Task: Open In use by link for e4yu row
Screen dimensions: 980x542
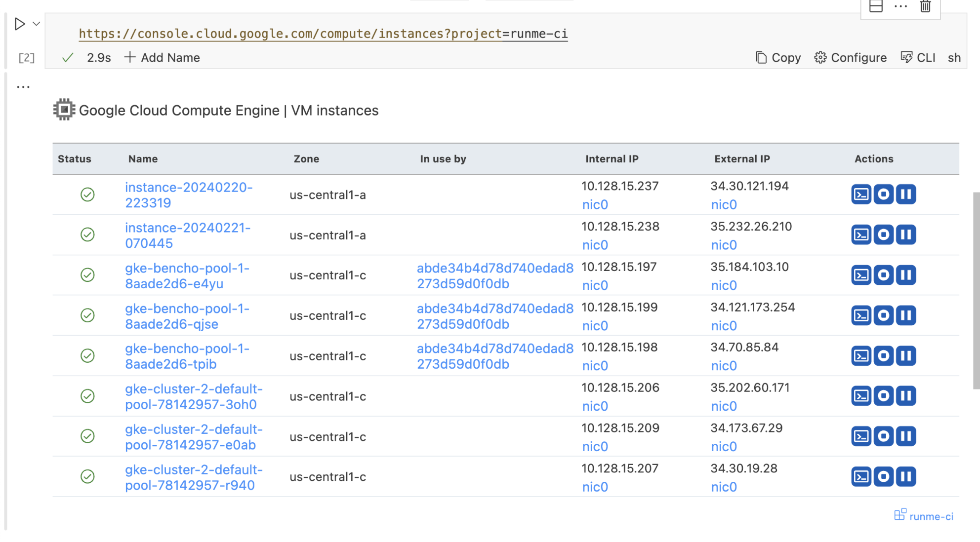Action: [x=495, y=276]
